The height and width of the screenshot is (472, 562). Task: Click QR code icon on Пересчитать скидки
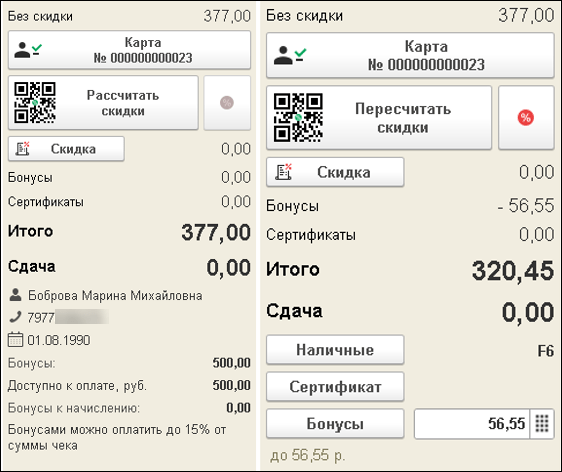pyautogui.click(x=298, y=118)
